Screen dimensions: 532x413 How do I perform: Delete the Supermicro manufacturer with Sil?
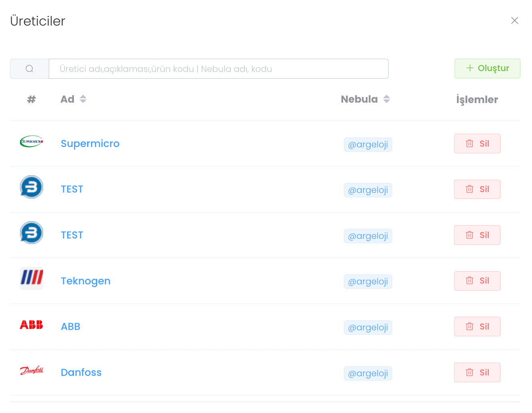coord(477,144)
